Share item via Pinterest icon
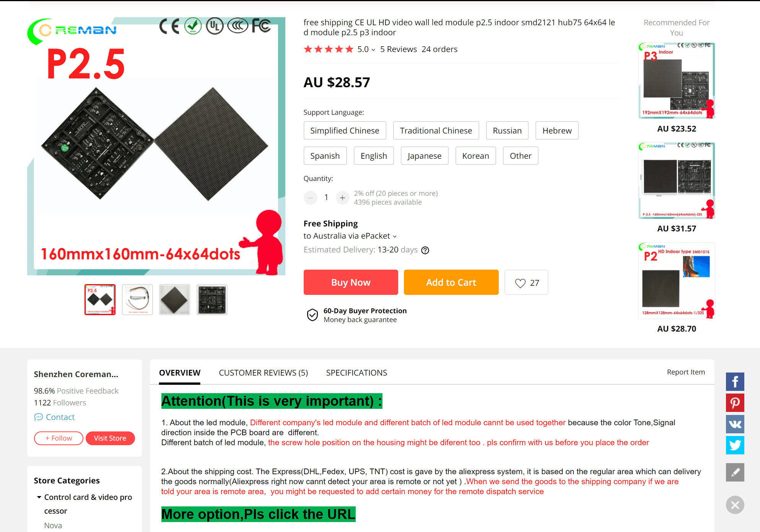Screen dimensions: 760x532 point(735,403)
